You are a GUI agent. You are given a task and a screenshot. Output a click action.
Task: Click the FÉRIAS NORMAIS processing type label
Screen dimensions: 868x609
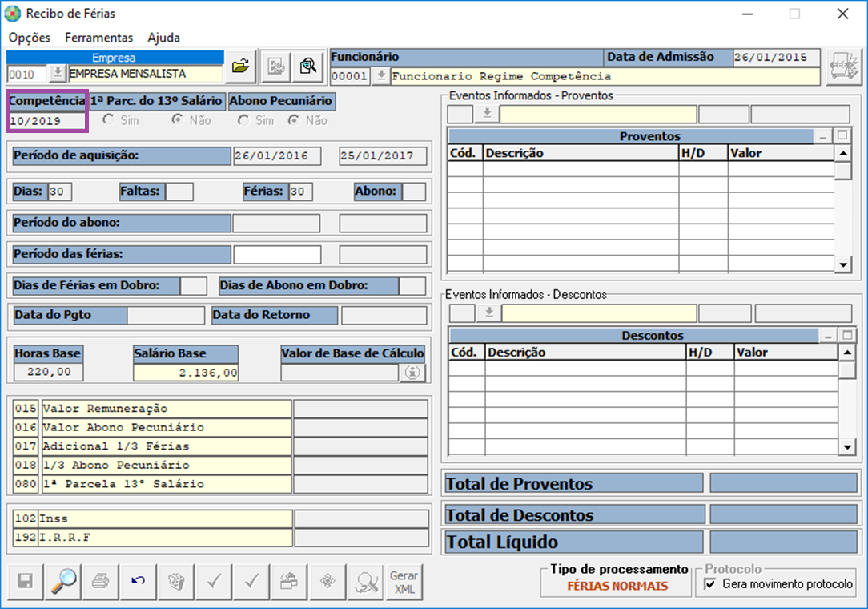(617, 587)
